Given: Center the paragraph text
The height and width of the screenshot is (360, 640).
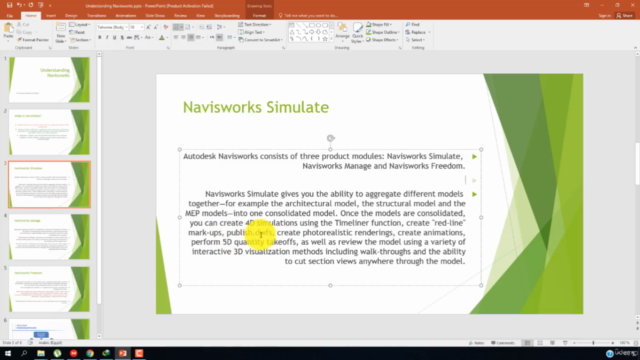Looking at the screenshot, I should click(x=183, y=38).
